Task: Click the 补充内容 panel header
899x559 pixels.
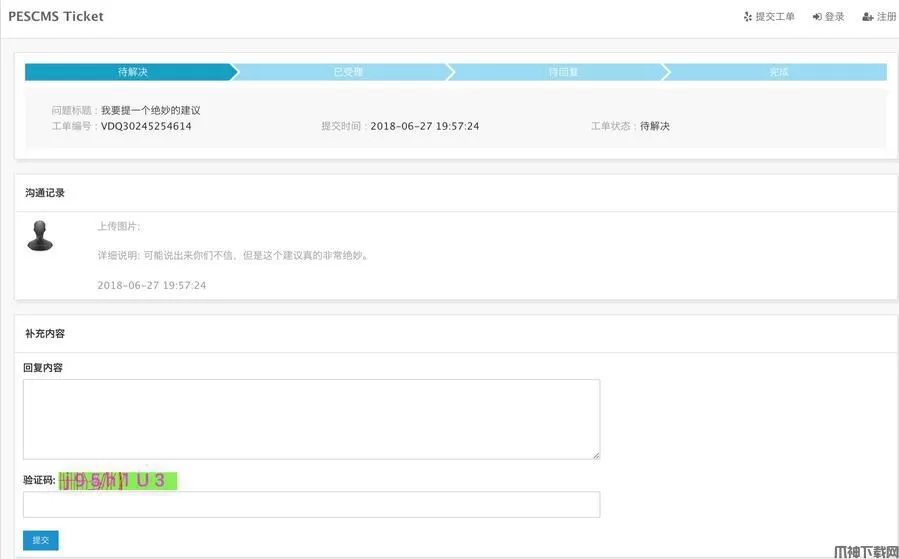Action: [45, 334]
